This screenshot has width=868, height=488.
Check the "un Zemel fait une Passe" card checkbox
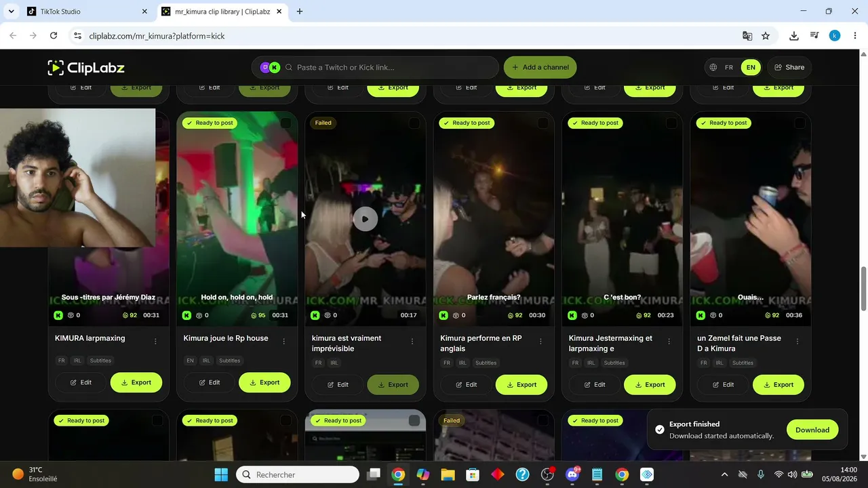[x=800, y=123]
